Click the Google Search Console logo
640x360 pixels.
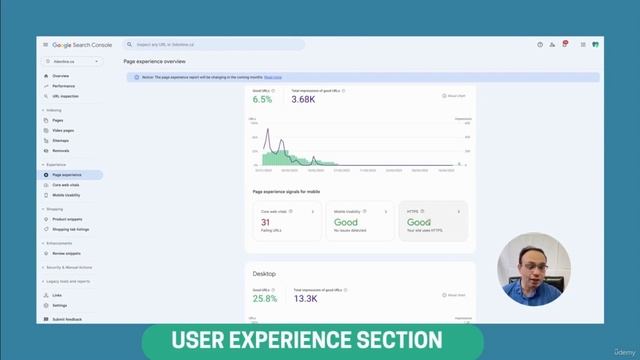82,45
